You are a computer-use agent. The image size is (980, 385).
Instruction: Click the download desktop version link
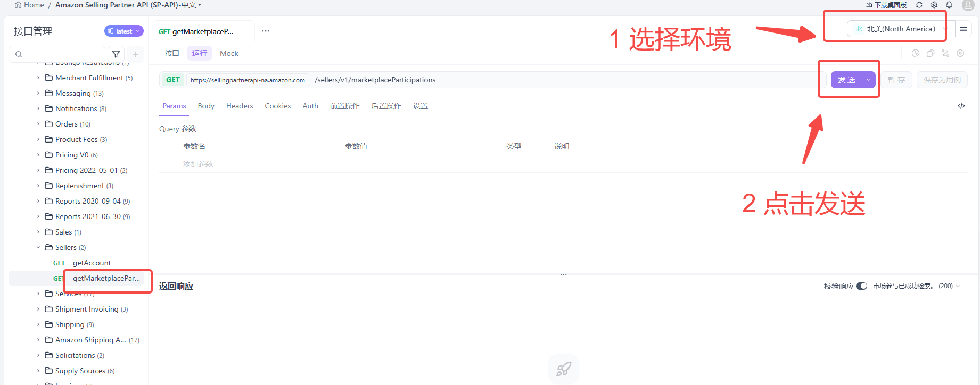[x=886, y=5]
